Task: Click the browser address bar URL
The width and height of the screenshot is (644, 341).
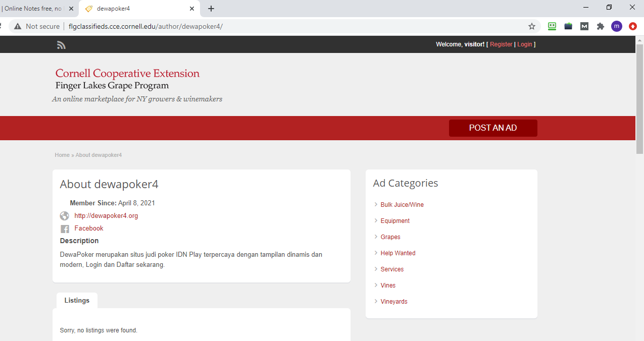Action: click(x=145, y=26)
